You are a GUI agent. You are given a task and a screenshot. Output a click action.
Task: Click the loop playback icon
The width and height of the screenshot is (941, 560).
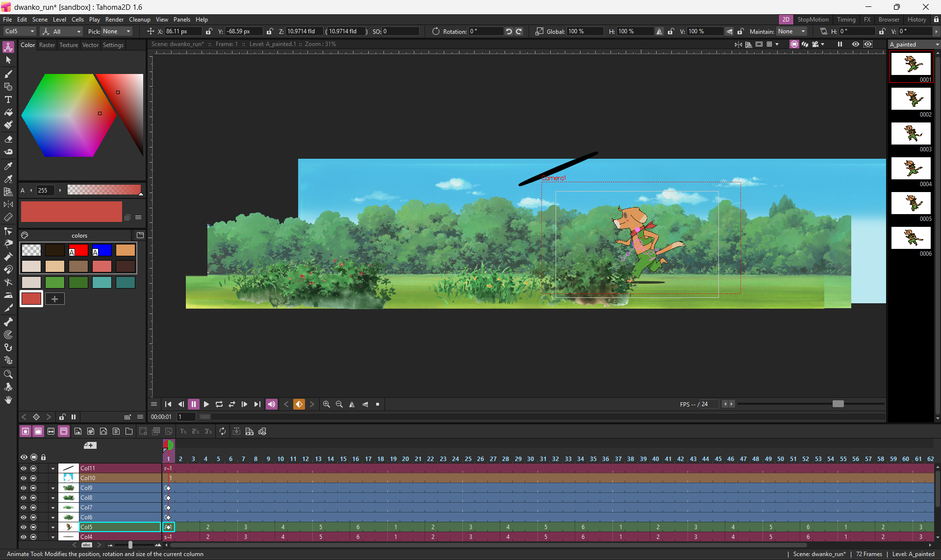coord(219,404)
